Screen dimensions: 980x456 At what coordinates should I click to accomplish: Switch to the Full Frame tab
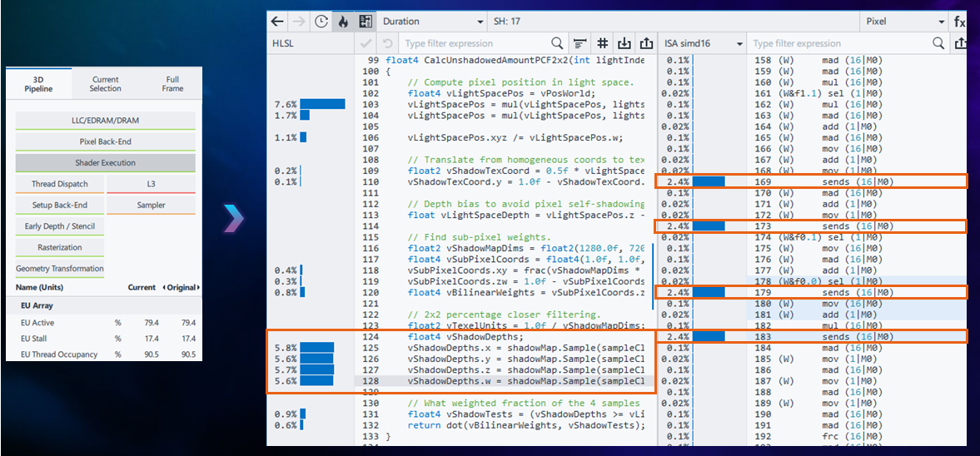[172, 84]
